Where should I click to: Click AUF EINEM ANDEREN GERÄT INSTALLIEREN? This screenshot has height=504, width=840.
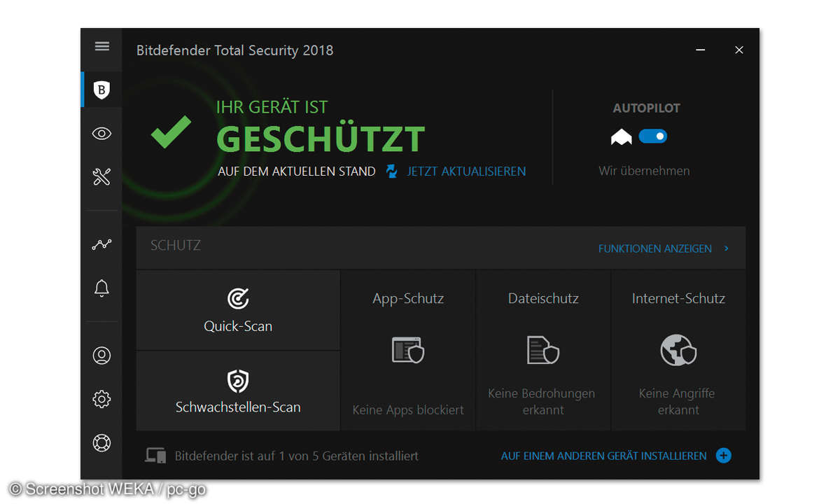pos(604,456)
